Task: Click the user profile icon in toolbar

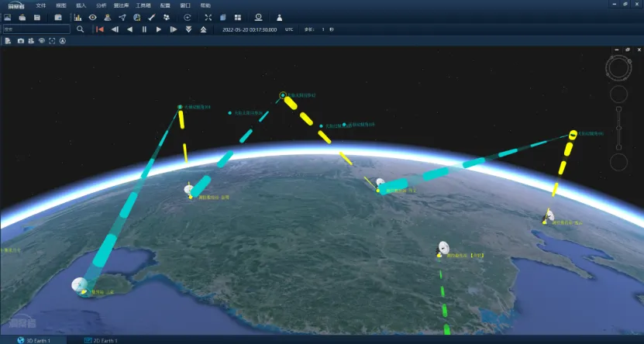Action: [279, 17]
